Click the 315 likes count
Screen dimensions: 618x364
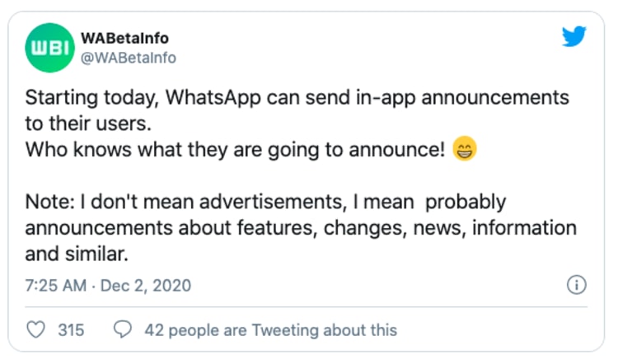click(71, 330)
